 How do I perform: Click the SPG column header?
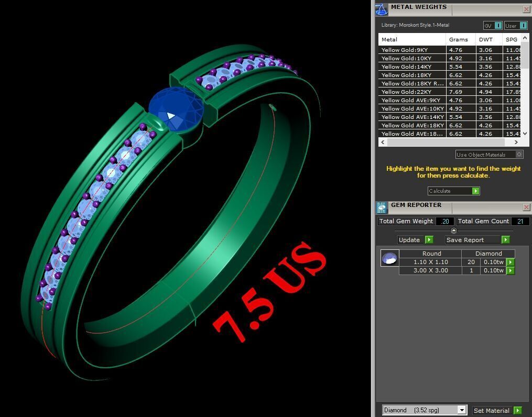[x=512, y=39]
